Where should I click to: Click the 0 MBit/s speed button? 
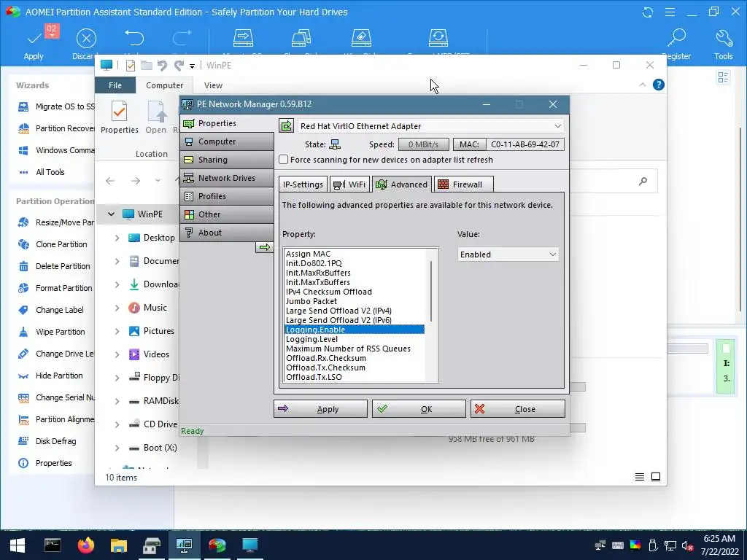click(424, 144)
